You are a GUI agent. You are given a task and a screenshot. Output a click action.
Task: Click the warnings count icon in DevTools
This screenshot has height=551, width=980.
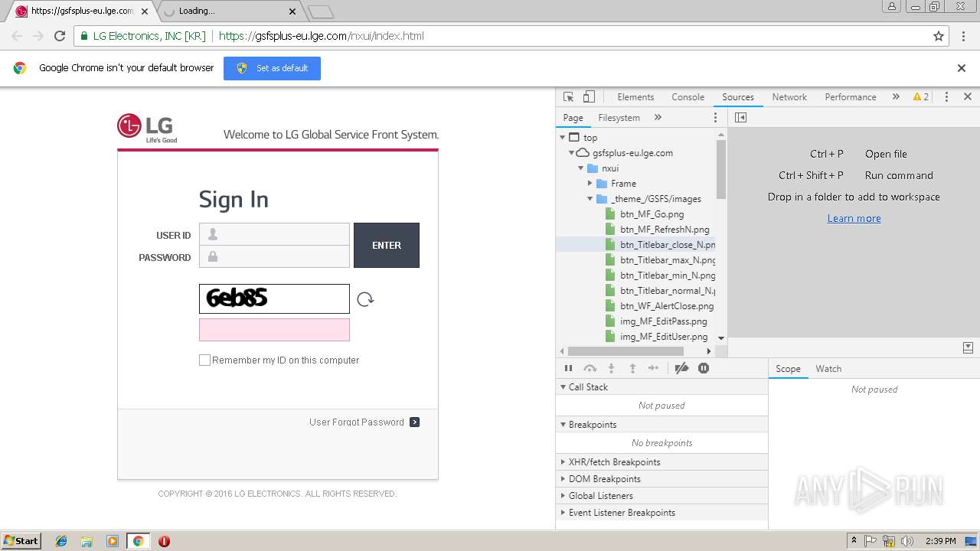click(920, 97)
